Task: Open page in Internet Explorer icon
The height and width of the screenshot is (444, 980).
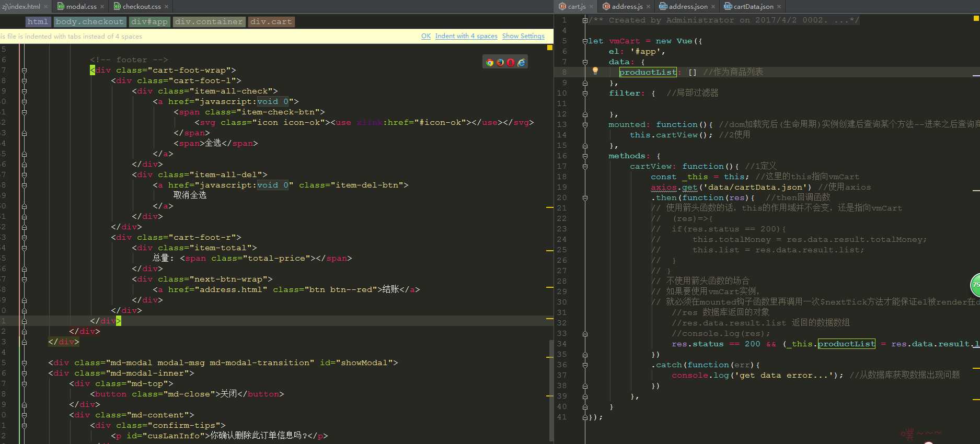Action: pyautogui.click(x=521, y=63)
